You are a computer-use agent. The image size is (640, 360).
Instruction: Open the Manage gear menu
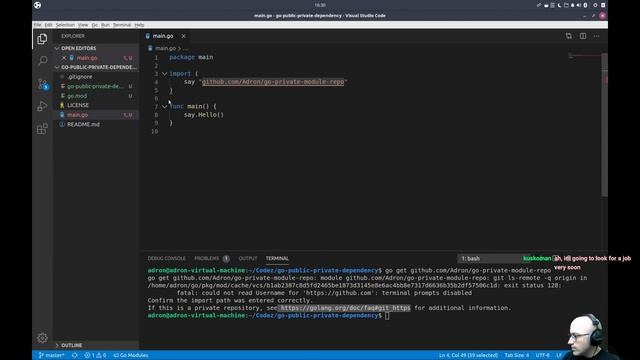click(x=42, y=338)
